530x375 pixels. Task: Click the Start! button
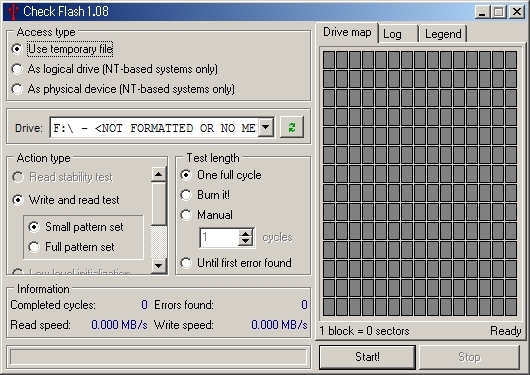[x=367, y=357]
